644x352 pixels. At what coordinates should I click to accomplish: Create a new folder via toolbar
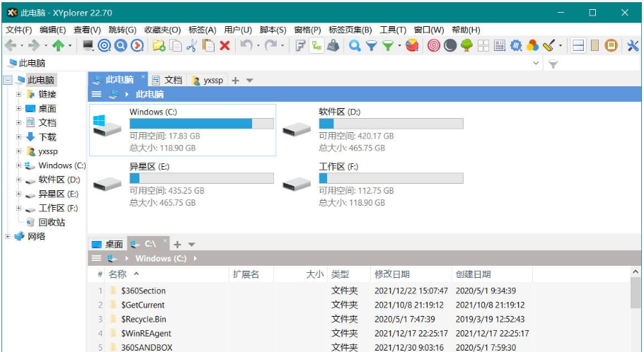[x=159, y=45]
